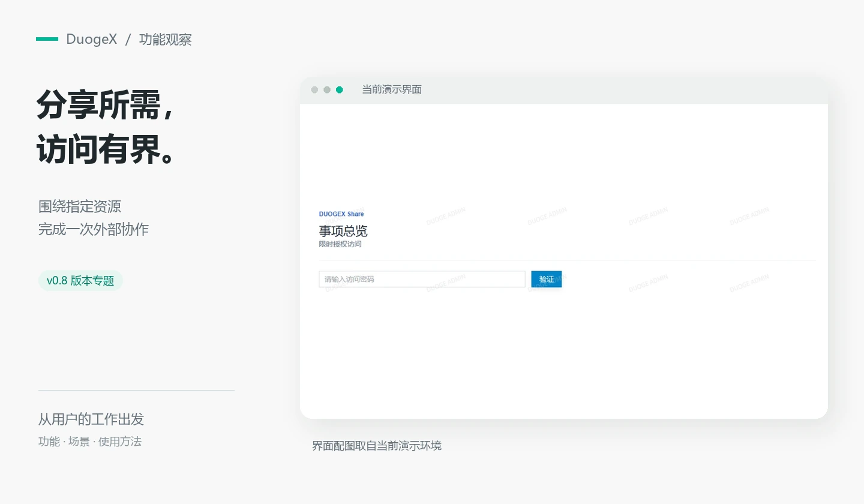Viewport: 864px width, 504px height.
Task: Click the 限时授权访问 subtitle
Action: coord(340,244)
